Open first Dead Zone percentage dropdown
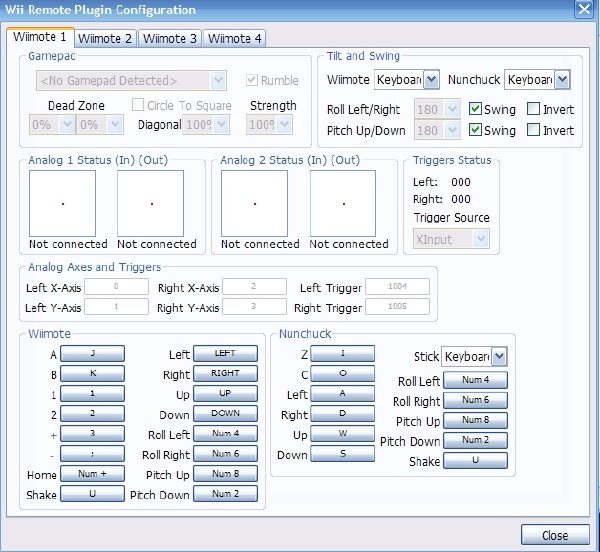Screen dimensions: 600x552 click(x=52, y=124)
